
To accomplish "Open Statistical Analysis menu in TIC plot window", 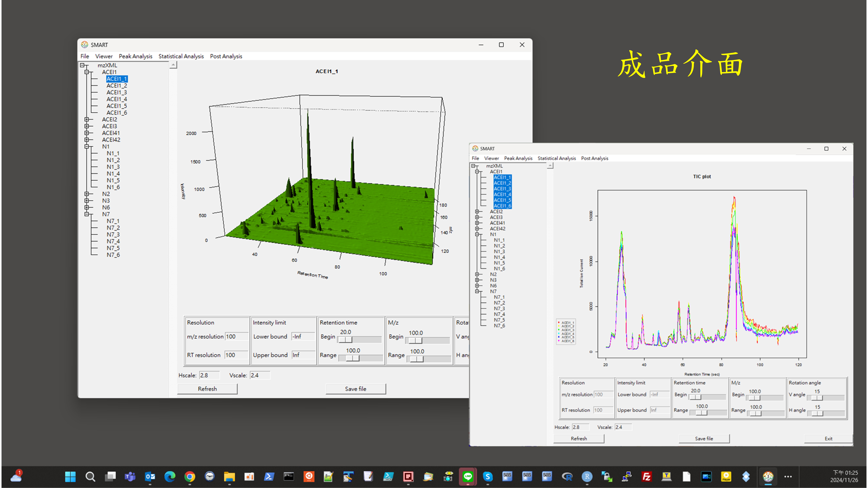I will (x=557, y=158).
